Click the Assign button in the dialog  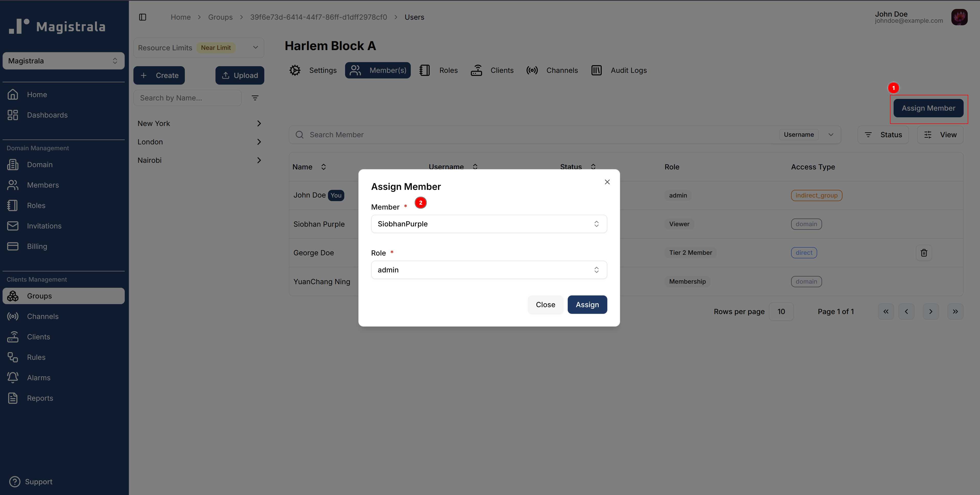click(587, 304)
